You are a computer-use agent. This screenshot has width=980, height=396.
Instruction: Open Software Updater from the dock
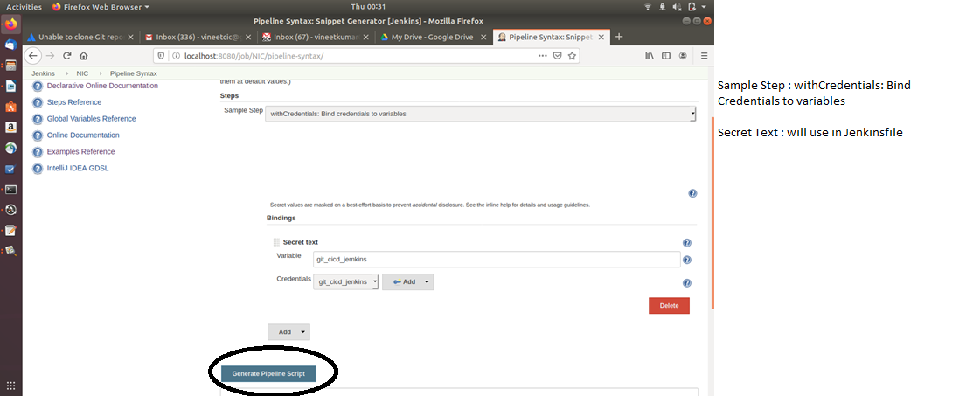click(10, 210)
